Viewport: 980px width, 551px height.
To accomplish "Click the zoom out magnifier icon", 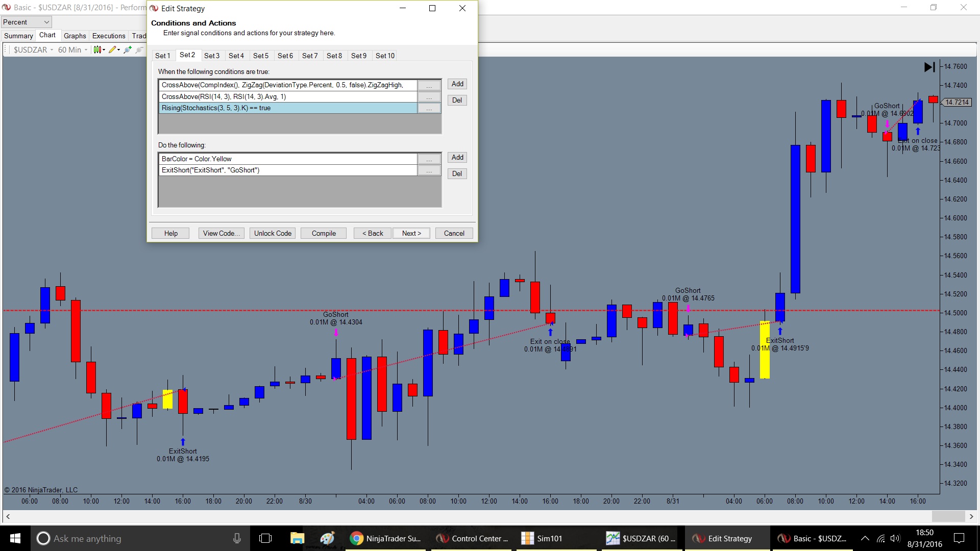I will (x=139, y=49).
